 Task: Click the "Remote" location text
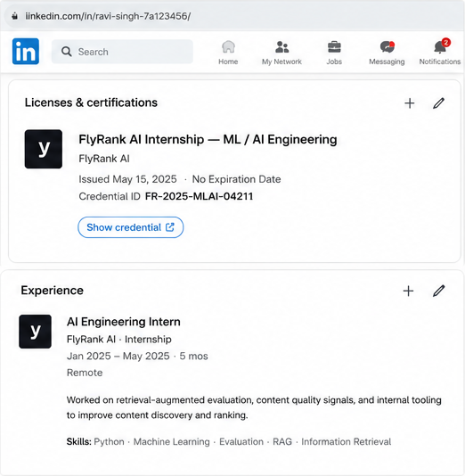click(85, 373)
